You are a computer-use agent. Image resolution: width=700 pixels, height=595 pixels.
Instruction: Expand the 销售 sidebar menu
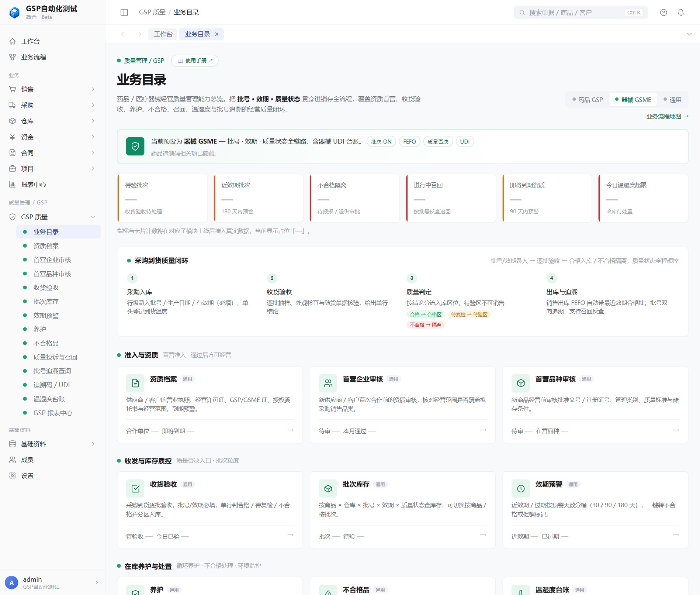coord(52,89)
